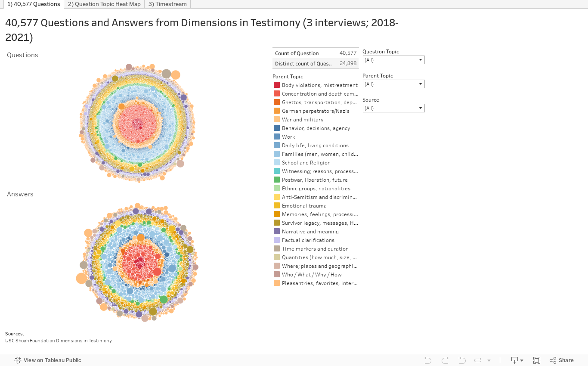Click Who / What / Why / How legend text
This screenshot has width=588, height=366.
pyautogui.click(x=312, y=275)
